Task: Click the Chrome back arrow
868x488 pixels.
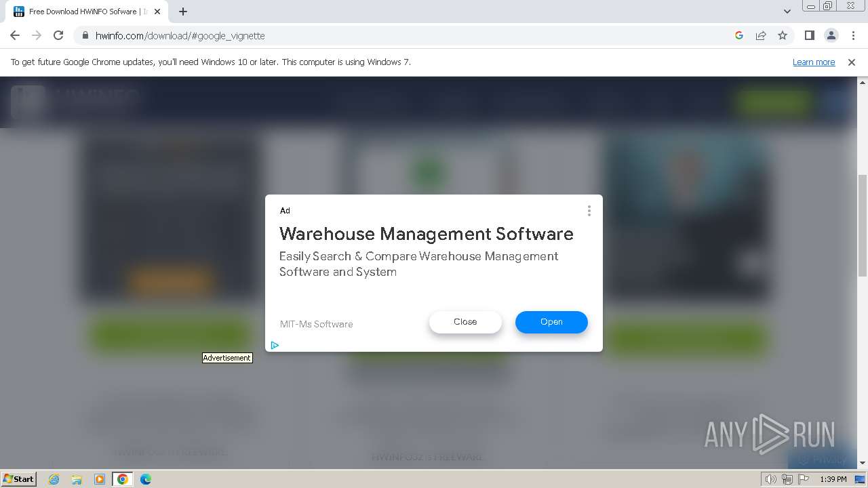Action: [x=15, y=35]
